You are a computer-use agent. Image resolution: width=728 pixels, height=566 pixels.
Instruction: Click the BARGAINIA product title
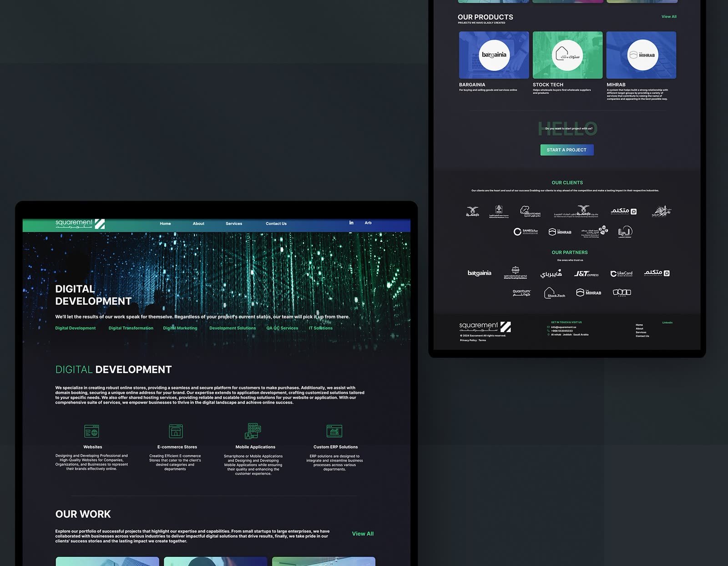tap(472, 85)
